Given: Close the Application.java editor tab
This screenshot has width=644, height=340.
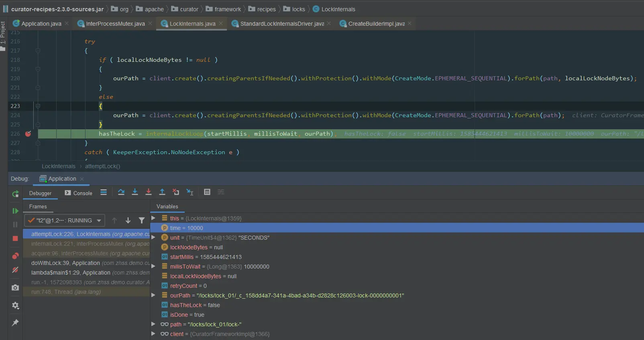Looking at the screenshot, I should [x=67, y=24].
